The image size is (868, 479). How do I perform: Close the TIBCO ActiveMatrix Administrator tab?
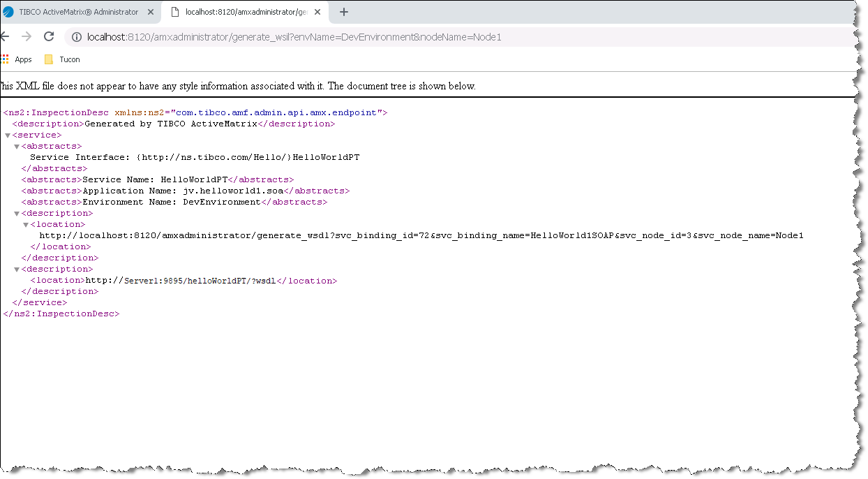pos(151,13)
